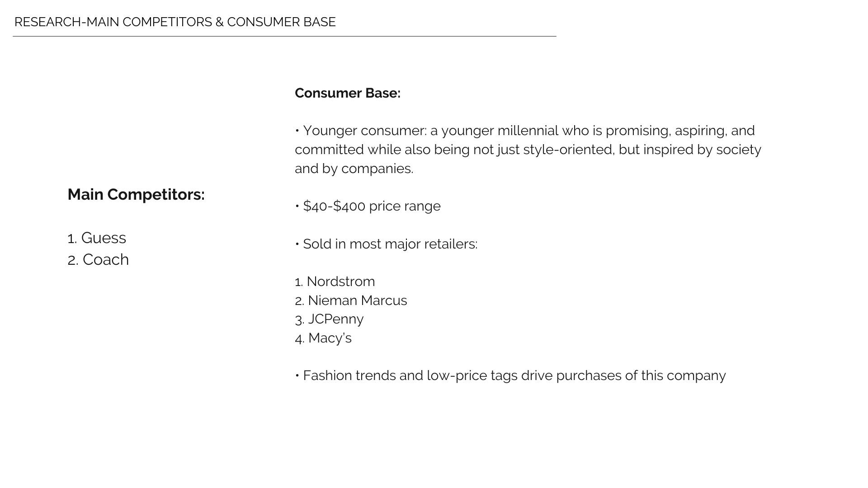Click the 'Fashion trends and low-price tags' bullet

[510, 375]
